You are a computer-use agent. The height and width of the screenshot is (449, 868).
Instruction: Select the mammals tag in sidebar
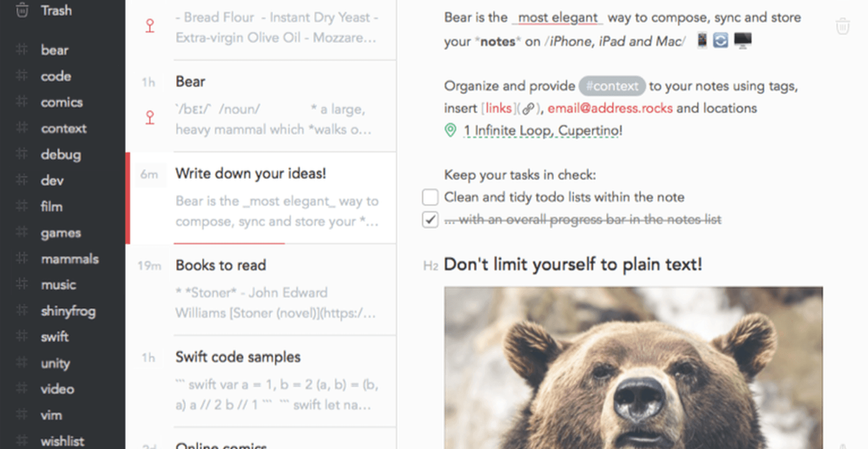click(x=70, y=259)
